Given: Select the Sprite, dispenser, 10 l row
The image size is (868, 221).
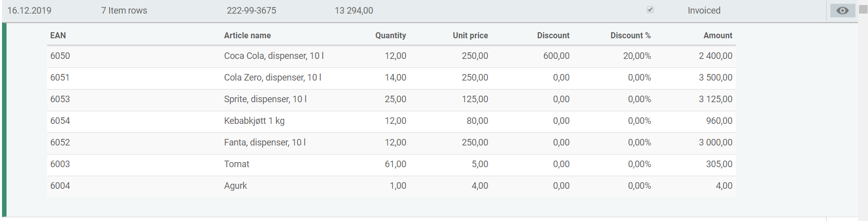Looking at the screenshot, I should (265, 99).
